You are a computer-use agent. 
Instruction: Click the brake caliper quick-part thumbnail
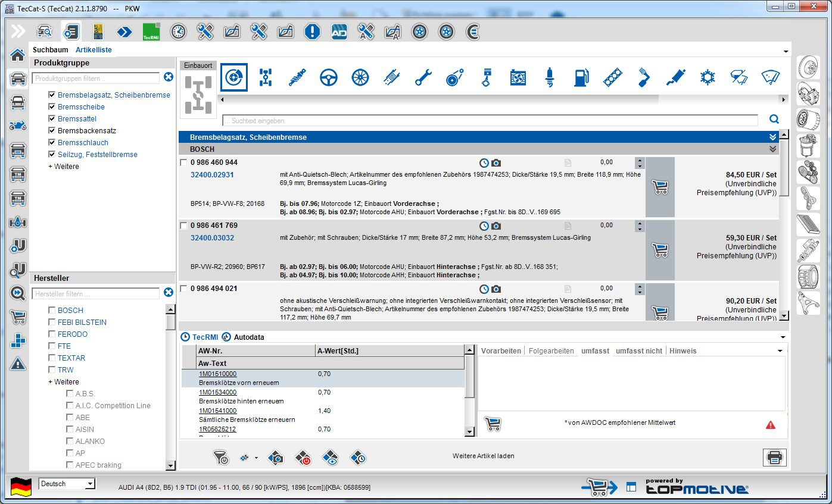(808, 93)
